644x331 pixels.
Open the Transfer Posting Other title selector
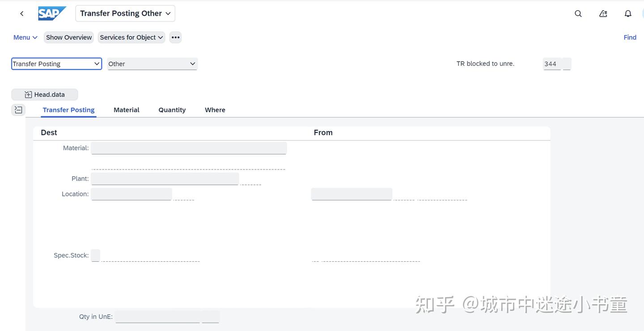(x=125, y=13)
